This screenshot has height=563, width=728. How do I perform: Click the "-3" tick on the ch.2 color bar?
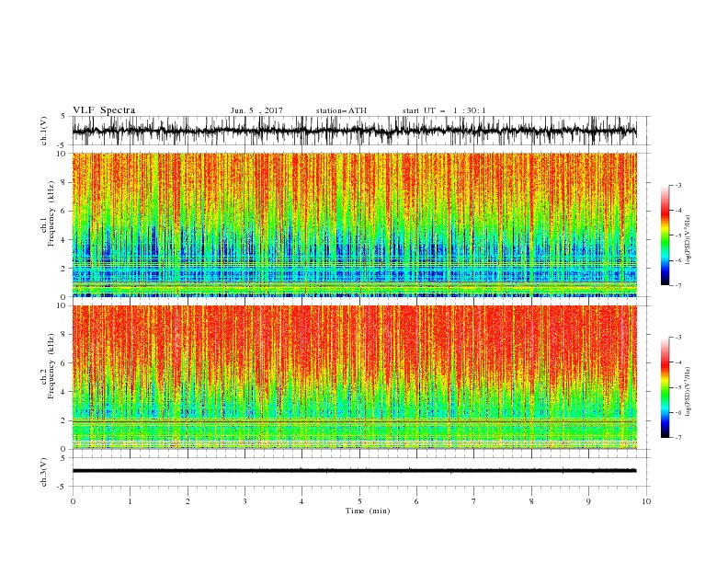click(677, 338)
